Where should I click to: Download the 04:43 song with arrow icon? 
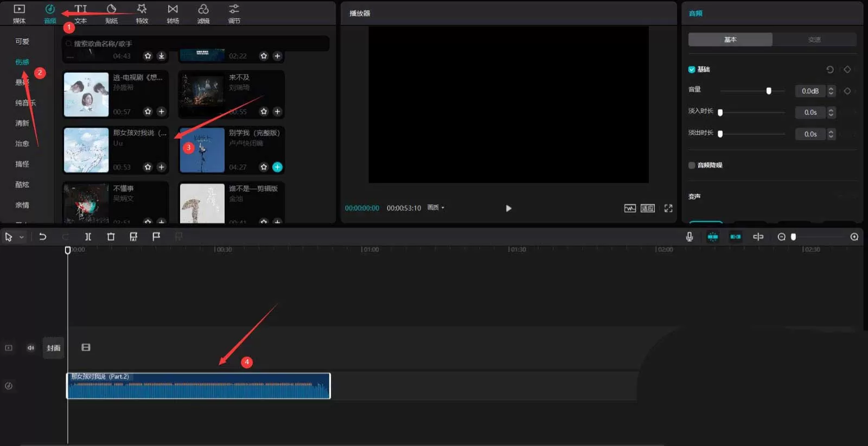coord(161,56)
